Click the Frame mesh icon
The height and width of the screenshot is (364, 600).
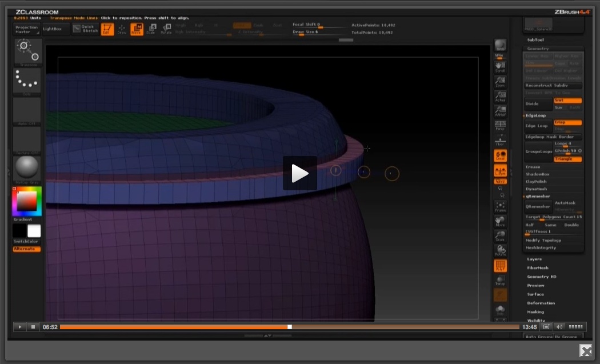[x=500, y=206]
